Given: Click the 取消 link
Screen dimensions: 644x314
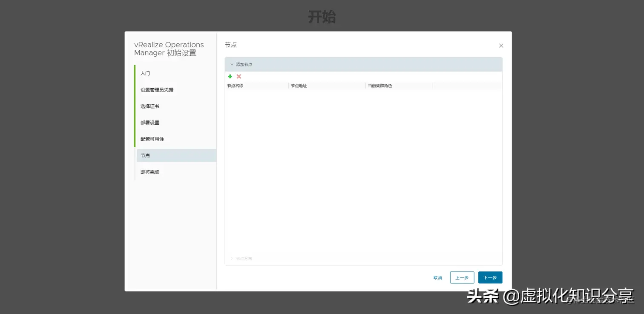Looking at the screenshot, I should pos(437,277).
